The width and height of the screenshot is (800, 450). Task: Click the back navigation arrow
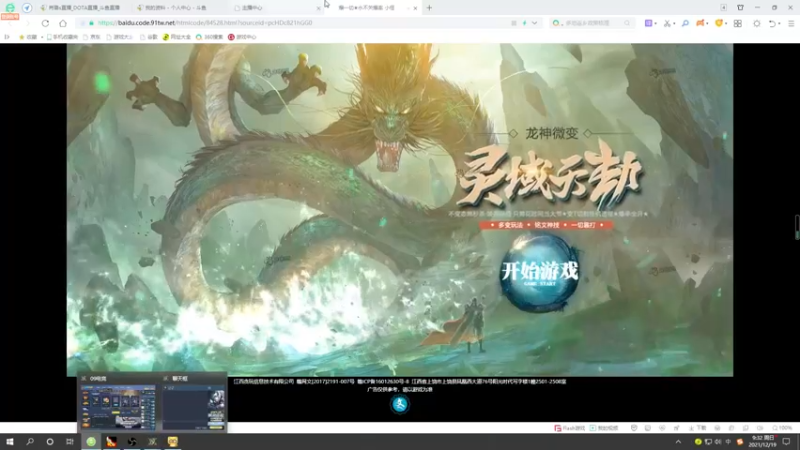tap(11, 23)
